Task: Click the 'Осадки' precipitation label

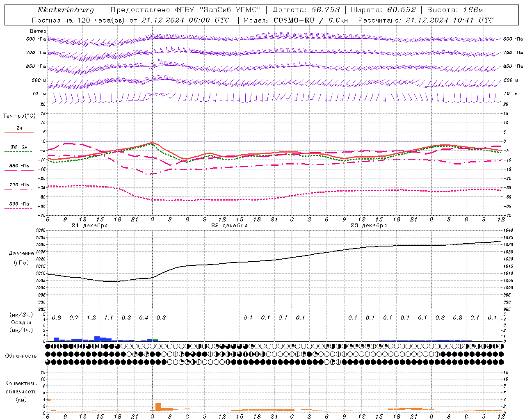Action: click(x=21, y=322)
